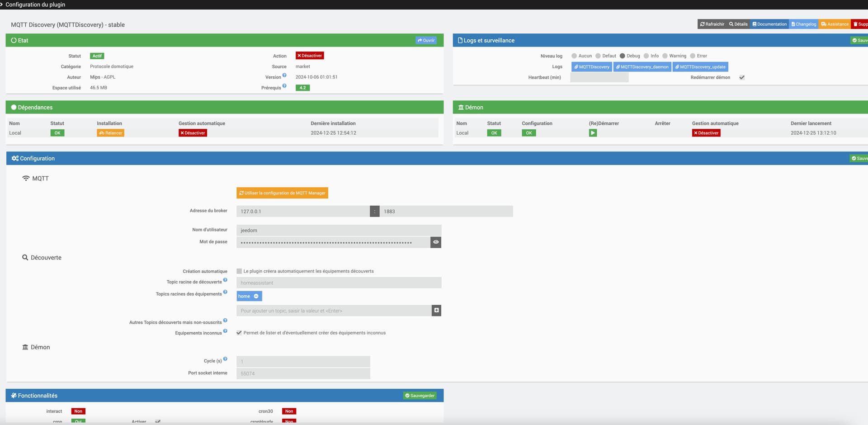Click the broker port field 1883
The image size is (868, 425).
[446, 211]
